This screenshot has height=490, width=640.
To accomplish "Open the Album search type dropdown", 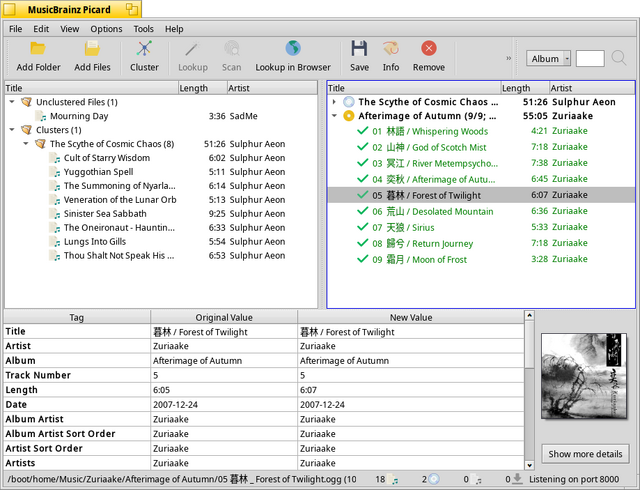I will coord(549,58).
